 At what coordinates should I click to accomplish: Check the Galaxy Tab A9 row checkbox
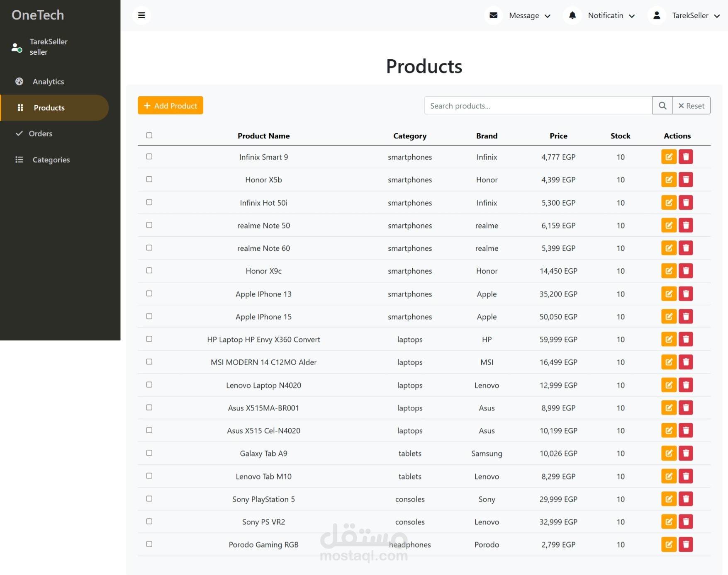tap(149, 453)
